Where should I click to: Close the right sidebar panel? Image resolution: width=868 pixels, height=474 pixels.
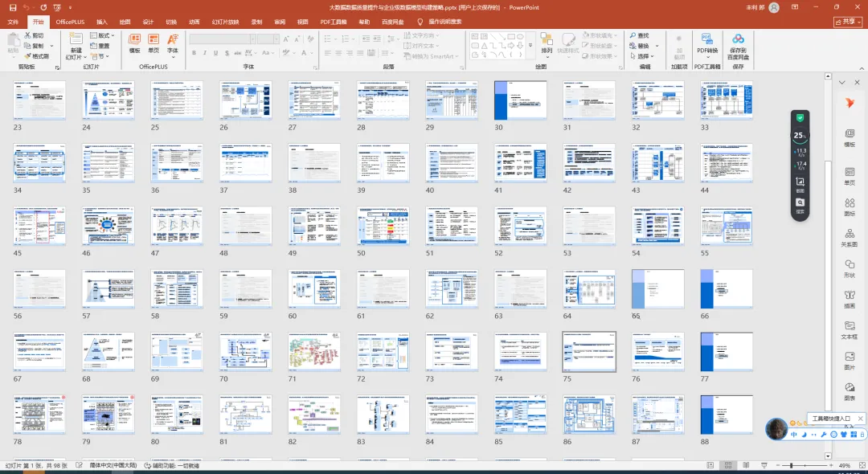tap(858, 83)
